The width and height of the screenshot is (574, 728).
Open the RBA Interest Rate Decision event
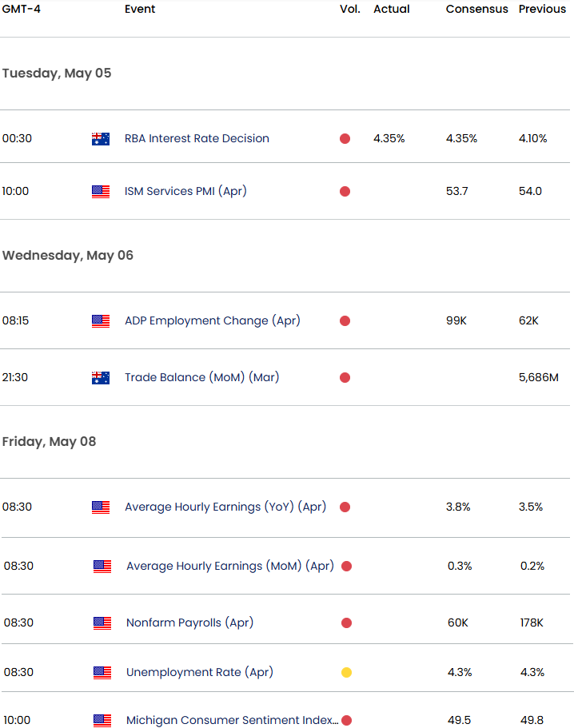pyautogui.click(x=197, y=138)
